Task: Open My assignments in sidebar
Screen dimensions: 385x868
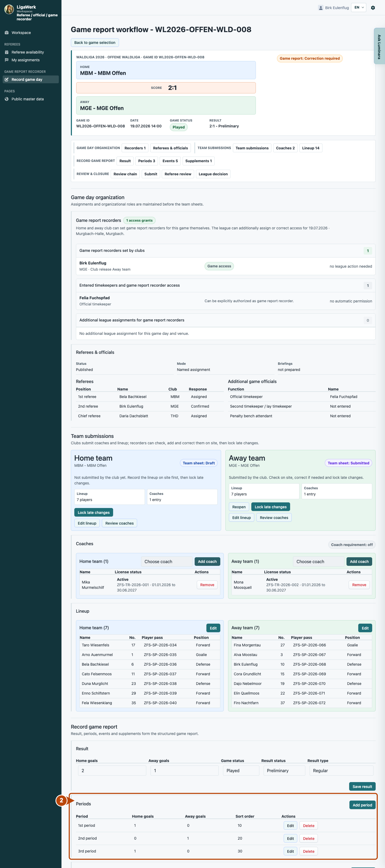Action: (x=31, y=60)
